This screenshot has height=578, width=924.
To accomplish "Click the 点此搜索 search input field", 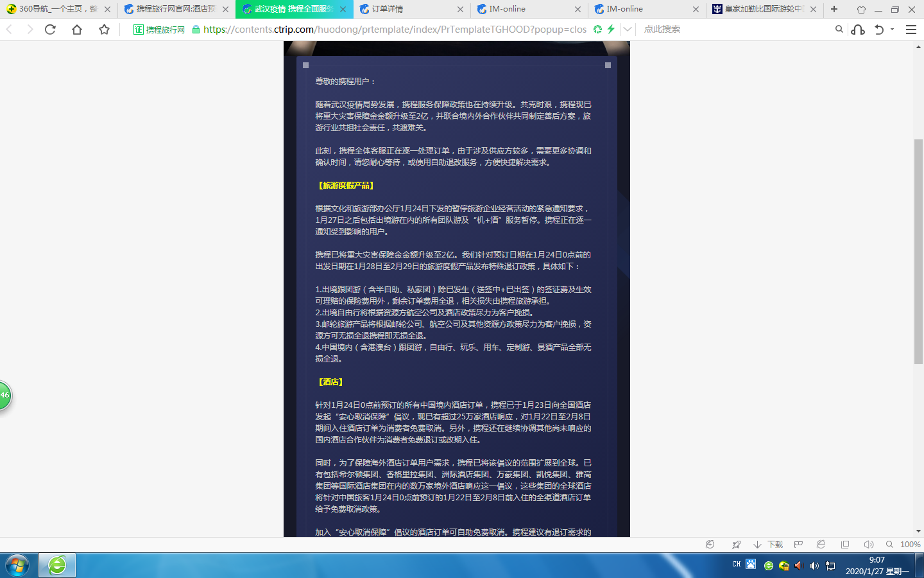I will [x=732, y=30].
